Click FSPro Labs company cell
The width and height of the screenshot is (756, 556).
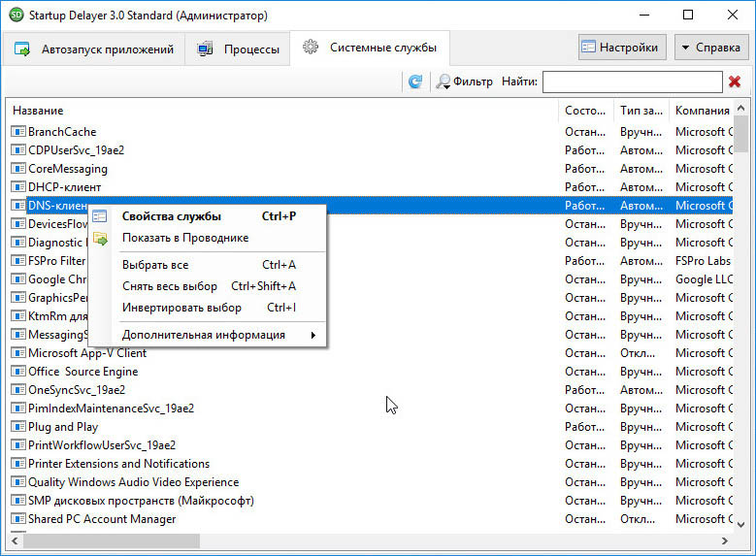click(703, 261)
